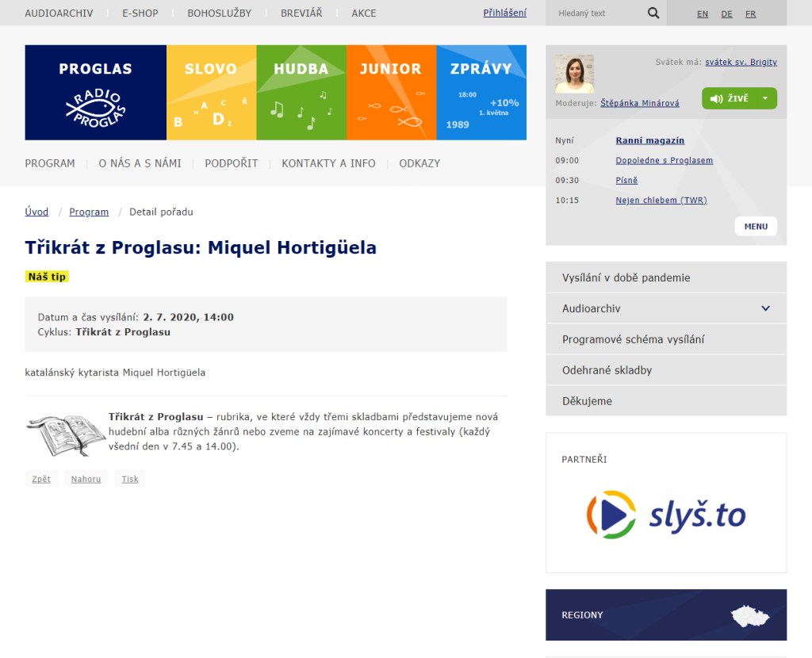
Task: Click the search magnifier icon
Action: 653,13
